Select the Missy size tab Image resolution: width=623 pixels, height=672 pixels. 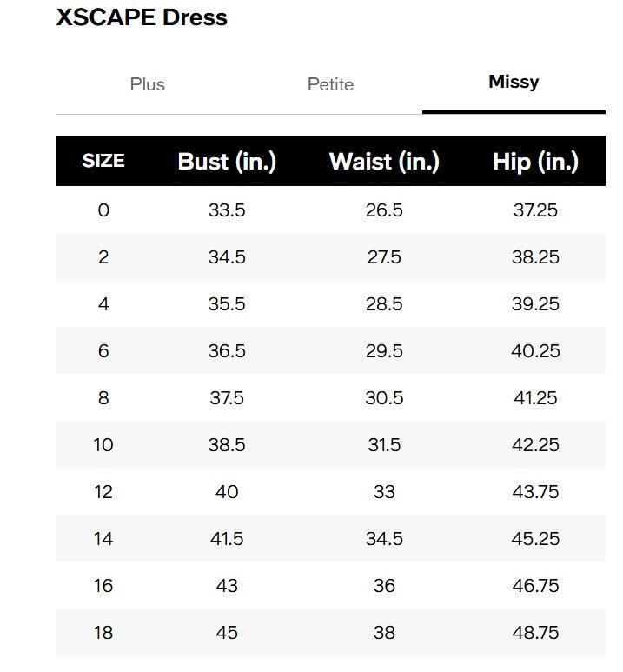514,82
